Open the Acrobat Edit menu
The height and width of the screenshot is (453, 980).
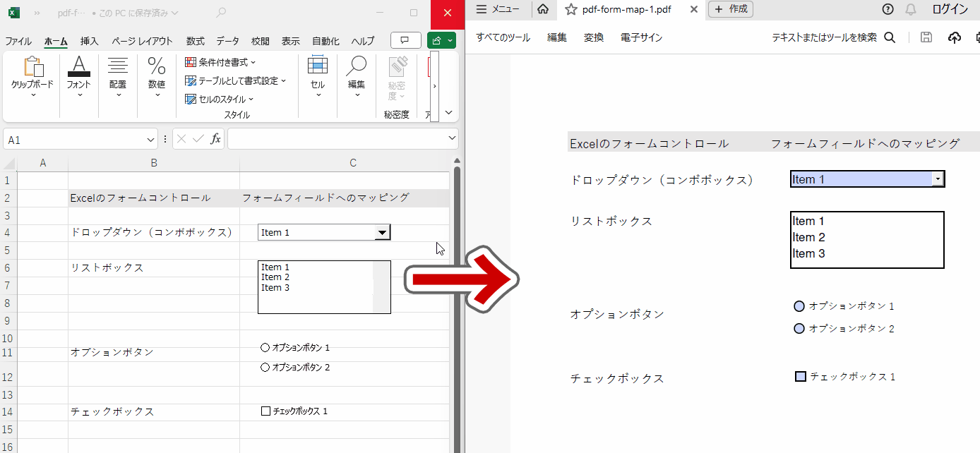point(557,37)
